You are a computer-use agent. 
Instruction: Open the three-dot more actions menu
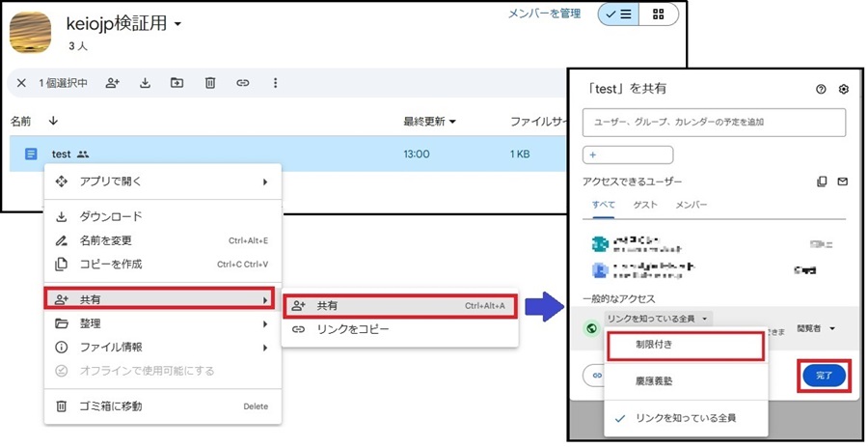coord(275,83)
